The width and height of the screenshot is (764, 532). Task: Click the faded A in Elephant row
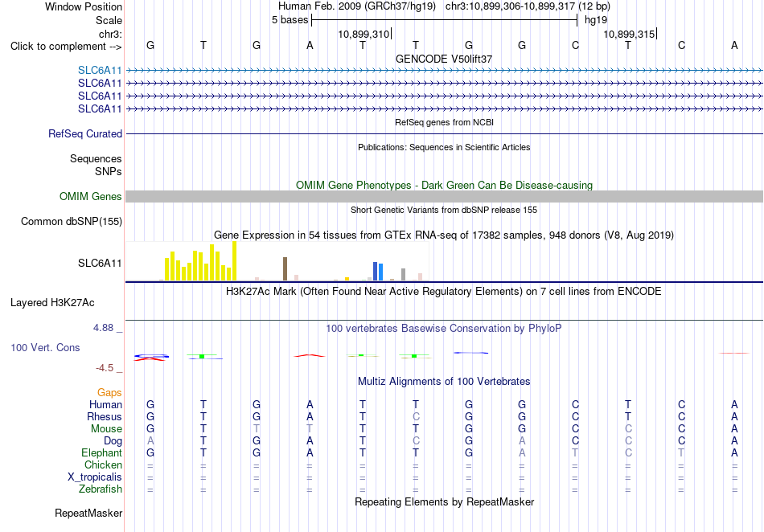pos(522,452)
